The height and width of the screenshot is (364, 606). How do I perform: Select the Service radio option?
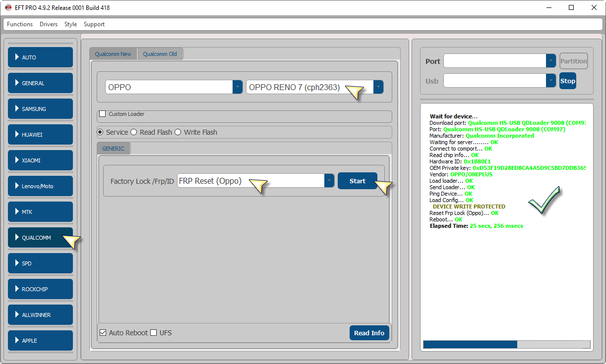coord(100,132)
